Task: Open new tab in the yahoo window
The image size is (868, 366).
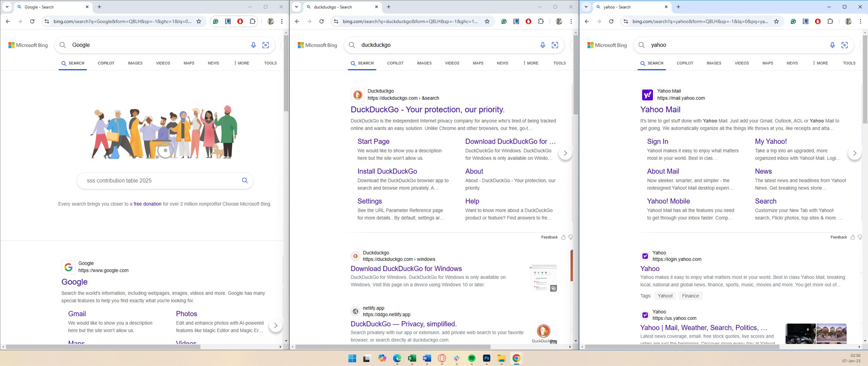Action: tap(678, 7)
